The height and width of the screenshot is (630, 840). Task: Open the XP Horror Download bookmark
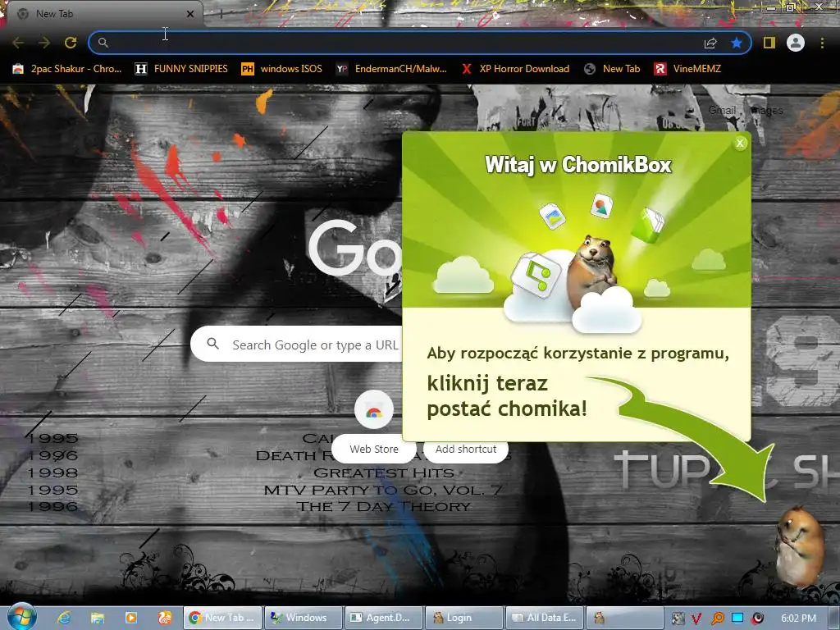click(515, 69)
